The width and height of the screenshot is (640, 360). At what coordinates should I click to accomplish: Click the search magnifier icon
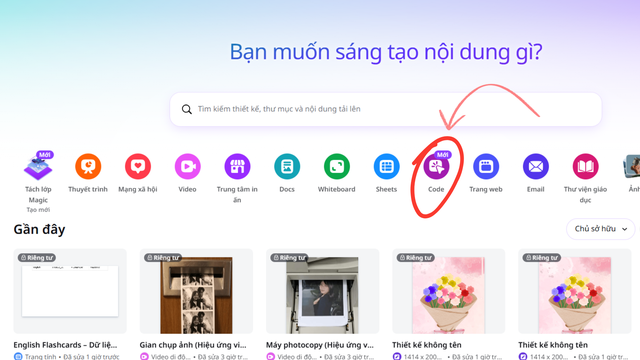coord(187,109)
